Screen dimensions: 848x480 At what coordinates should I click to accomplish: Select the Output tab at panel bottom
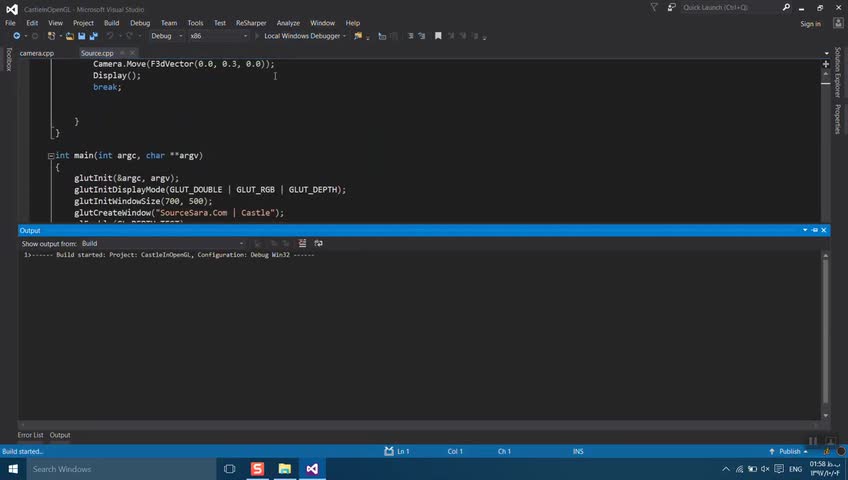[60, 435]
